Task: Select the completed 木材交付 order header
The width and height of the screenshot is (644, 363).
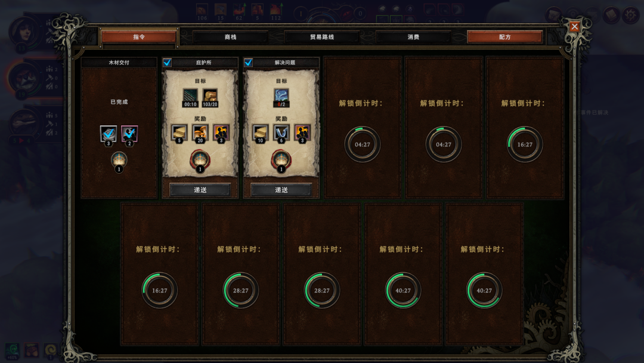Action: click(119, 63)
